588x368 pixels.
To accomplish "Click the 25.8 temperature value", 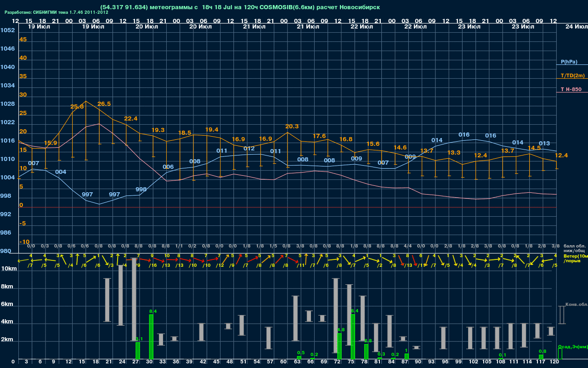I will click(x=77, y=107).
